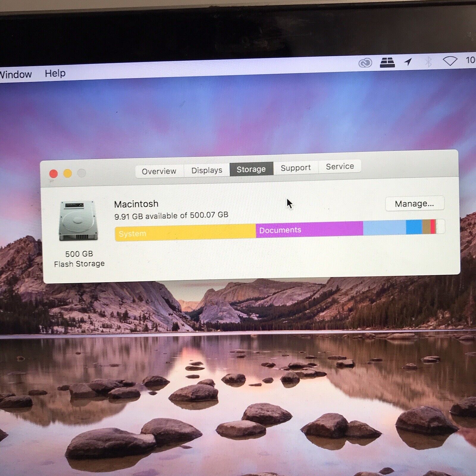Viewport: 476px width, 476px height.
Task: Click the "Flash Storage" label
Action: coord(79,264)
